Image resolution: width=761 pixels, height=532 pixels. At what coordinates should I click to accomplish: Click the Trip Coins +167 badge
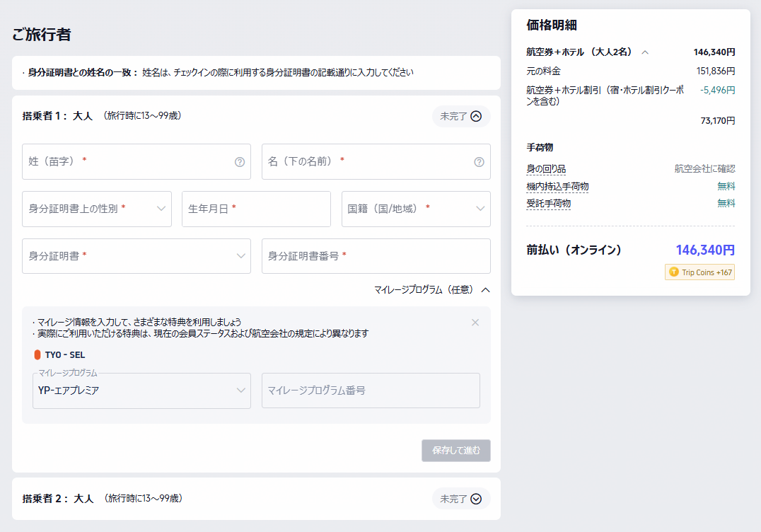(x=700, y=272)
